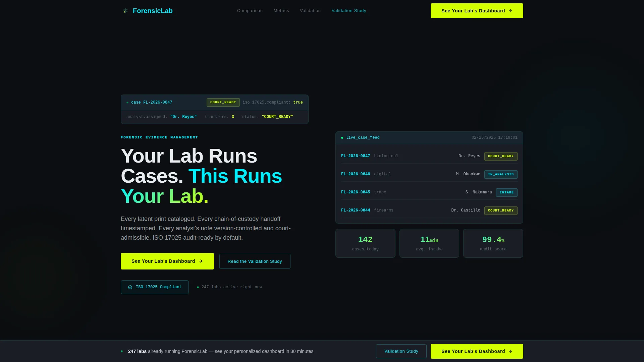Open the Metrics nav item

coord(281,11)
